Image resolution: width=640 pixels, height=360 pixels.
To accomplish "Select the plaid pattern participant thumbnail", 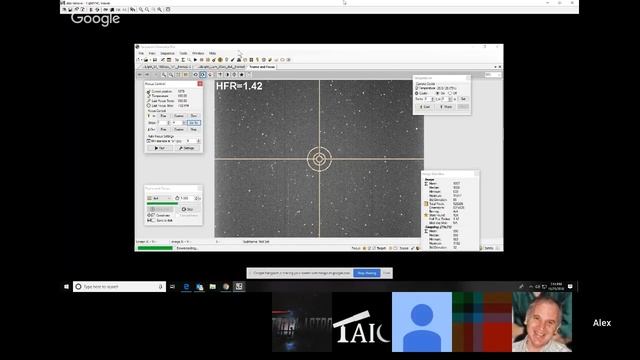I will pyautogui.click(x=482, y=322).
